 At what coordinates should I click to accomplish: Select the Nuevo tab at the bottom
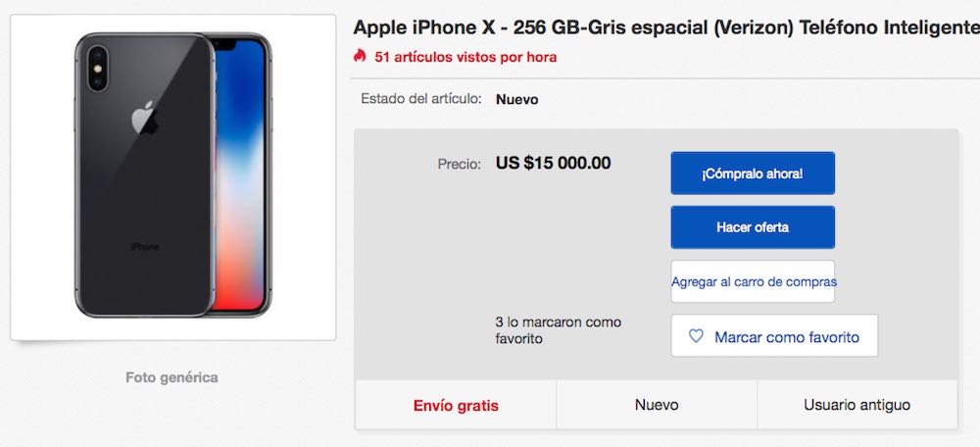[657, 405]
